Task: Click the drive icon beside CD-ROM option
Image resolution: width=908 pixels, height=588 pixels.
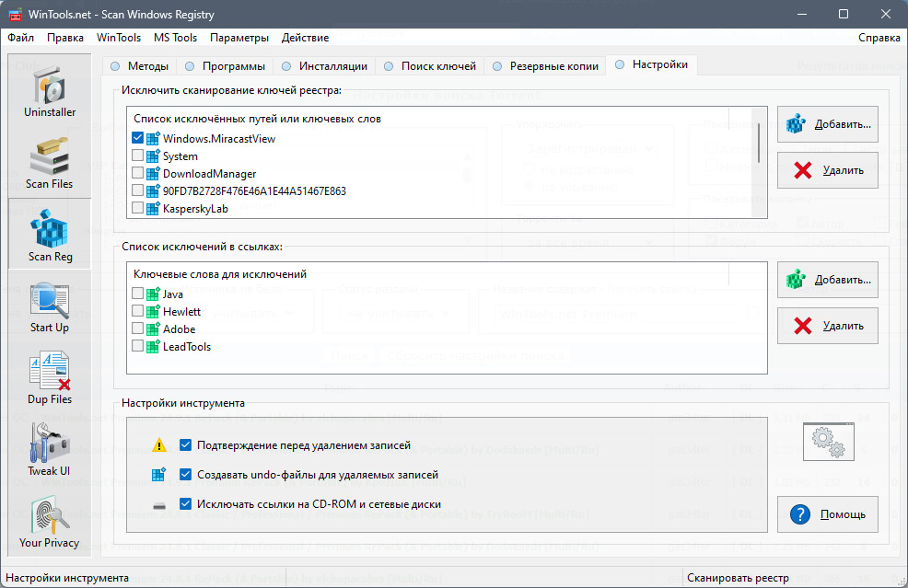Action: [158, 506]
